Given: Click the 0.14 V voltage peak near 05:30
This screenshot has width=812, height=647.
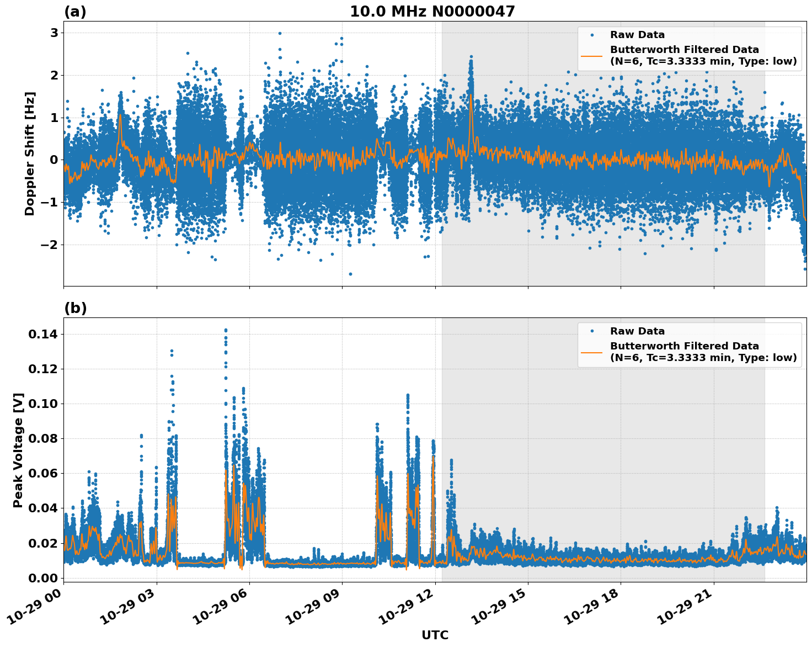Looking at the screenshot, I should [226, 330].
